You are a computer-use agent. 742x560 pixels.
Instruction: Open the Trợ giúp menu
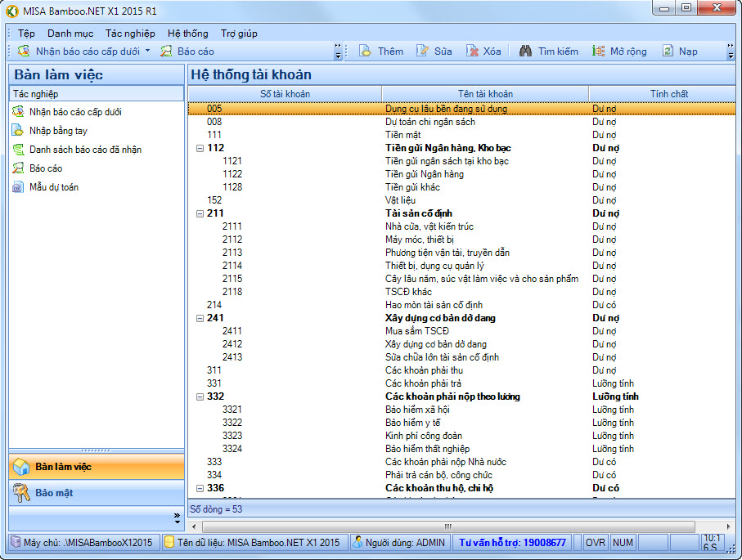coord(239,33)
